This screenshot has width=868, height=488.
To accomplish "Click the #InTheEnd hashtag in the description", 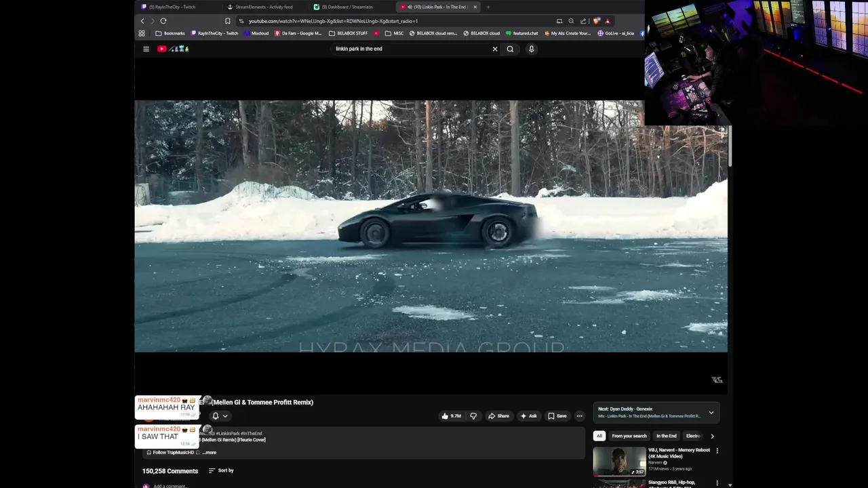I will coord(251,434).
